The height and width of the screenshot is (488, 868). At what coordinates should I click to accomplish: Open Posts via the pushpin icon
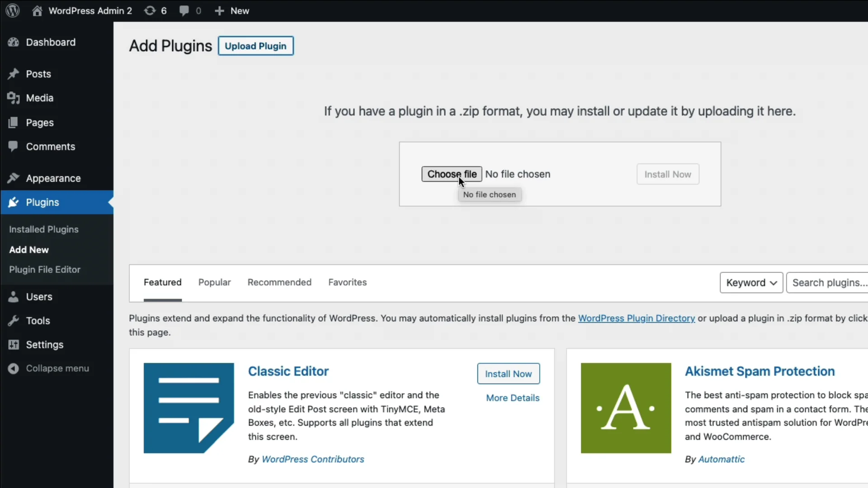pos(14,74)
